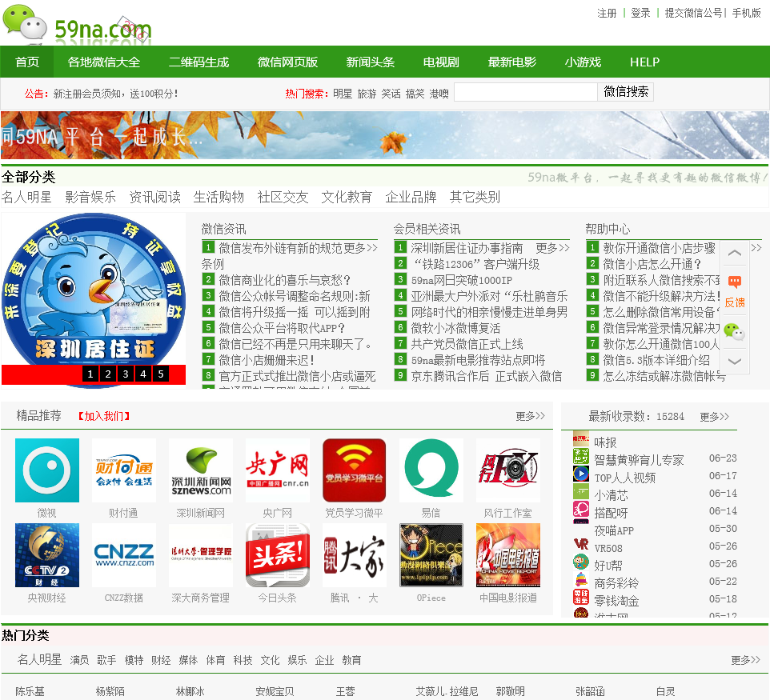The width and height of the screenshot is (770, 700).
Task: Open the 企业品牌 category link
Action: click(411, 198)
